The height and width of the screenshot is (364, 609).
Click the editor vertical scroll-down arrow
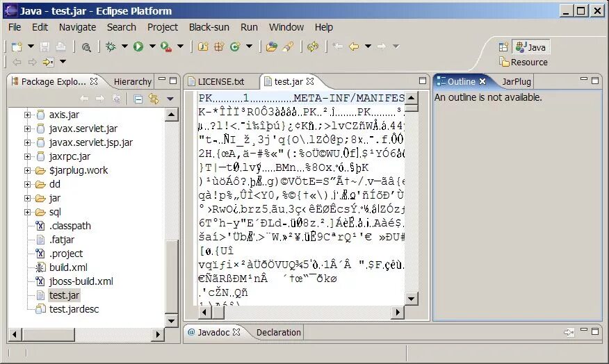[x=412, y=299]
